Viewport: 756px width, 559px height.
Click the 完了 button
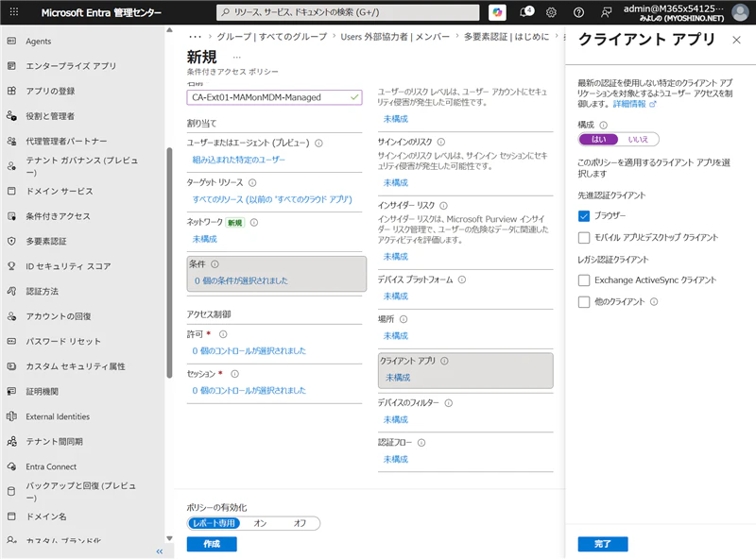pyautogui.click(x=603, y=544)
